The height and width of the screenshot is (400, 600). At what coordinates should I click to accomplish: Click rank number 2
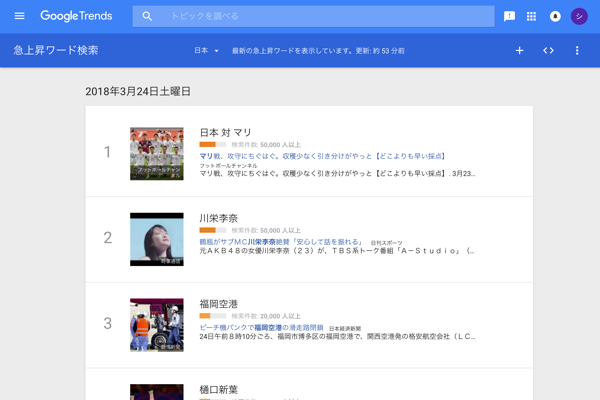pyautogui.click(x=108, y=238)
